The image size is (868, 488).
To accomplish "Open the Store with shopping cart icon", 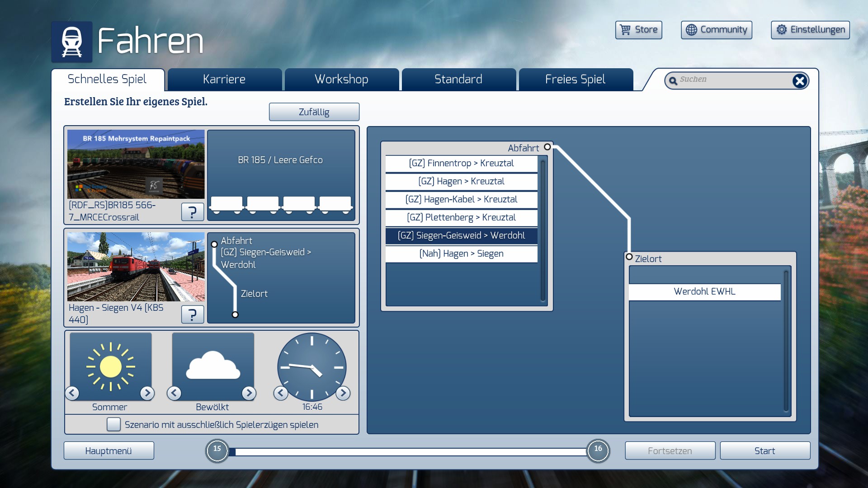I will tap(638, 30).
